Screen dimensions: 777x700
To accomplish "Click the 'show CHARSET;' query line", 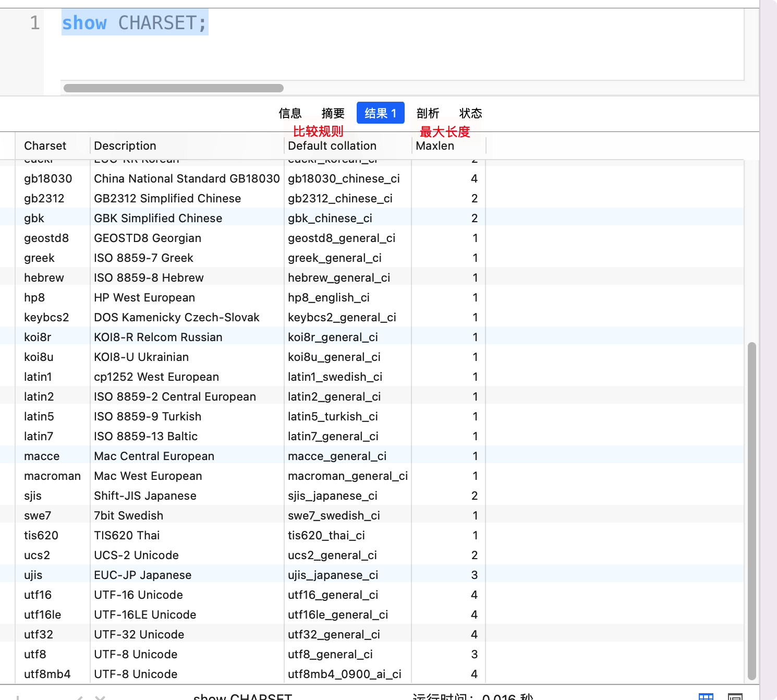I will [x=135, y=23].
